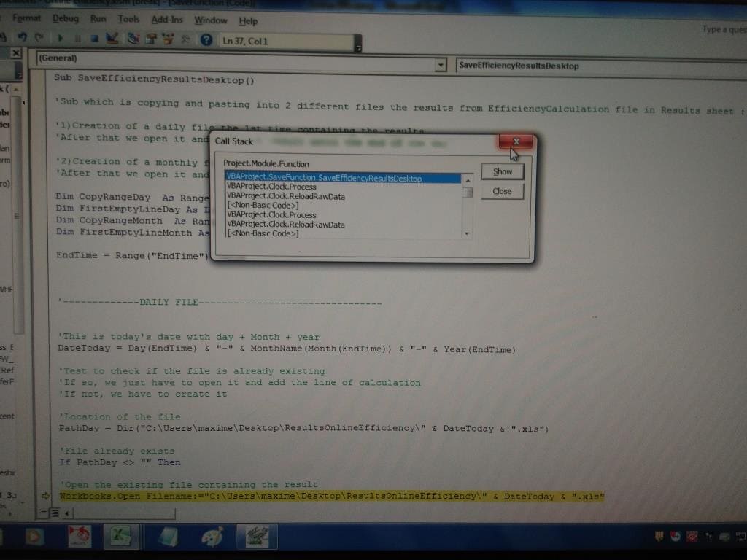Open Project Explorer toolbar icon

133,39
